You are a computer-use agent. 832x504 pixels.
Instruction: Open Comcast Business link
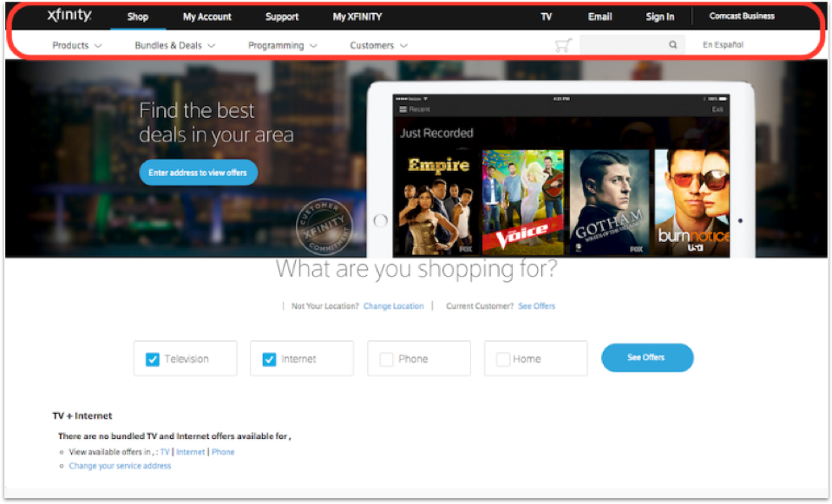coord(742,16)
